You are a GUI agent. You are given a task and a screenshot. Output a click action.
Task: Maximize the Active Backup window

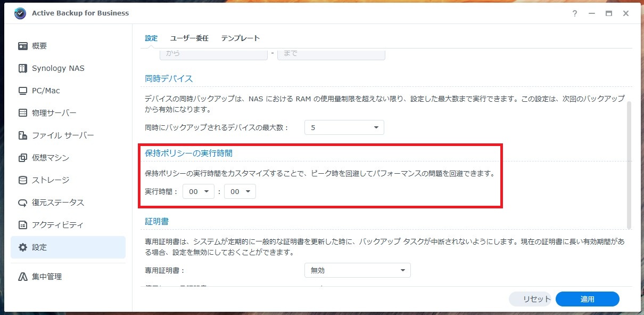click(608, 13)
